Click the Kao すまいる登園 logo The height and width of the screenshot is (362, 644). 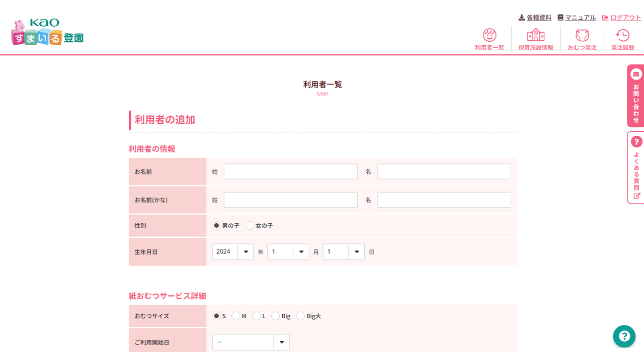(x=47, y=32)
